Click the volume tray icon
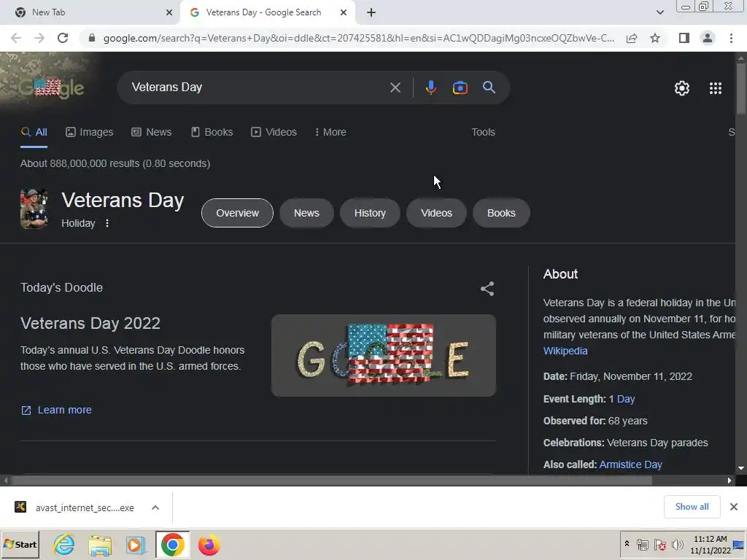 [678, 545]
